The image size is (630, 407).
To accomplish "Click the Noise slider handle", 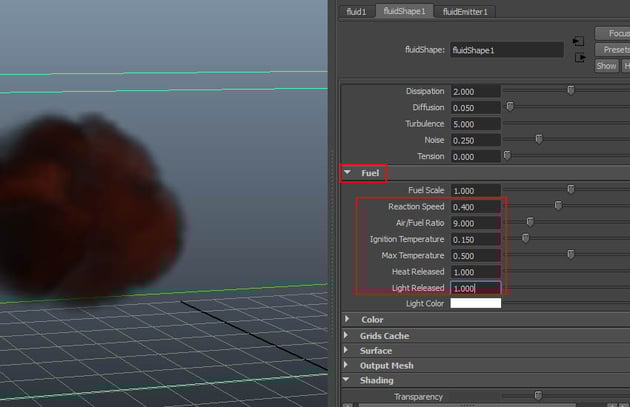I will tap(538, 139).
